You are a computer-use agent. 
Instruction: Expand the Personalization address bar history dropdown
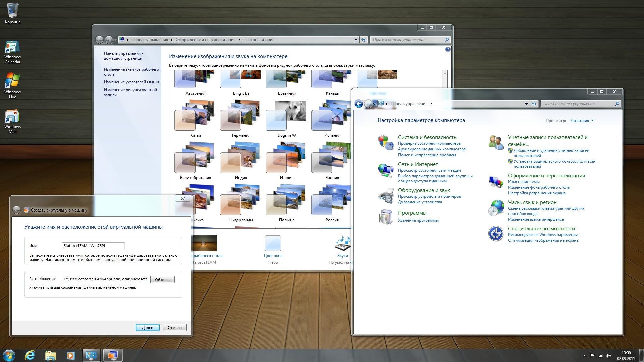[x=356, y=40]
